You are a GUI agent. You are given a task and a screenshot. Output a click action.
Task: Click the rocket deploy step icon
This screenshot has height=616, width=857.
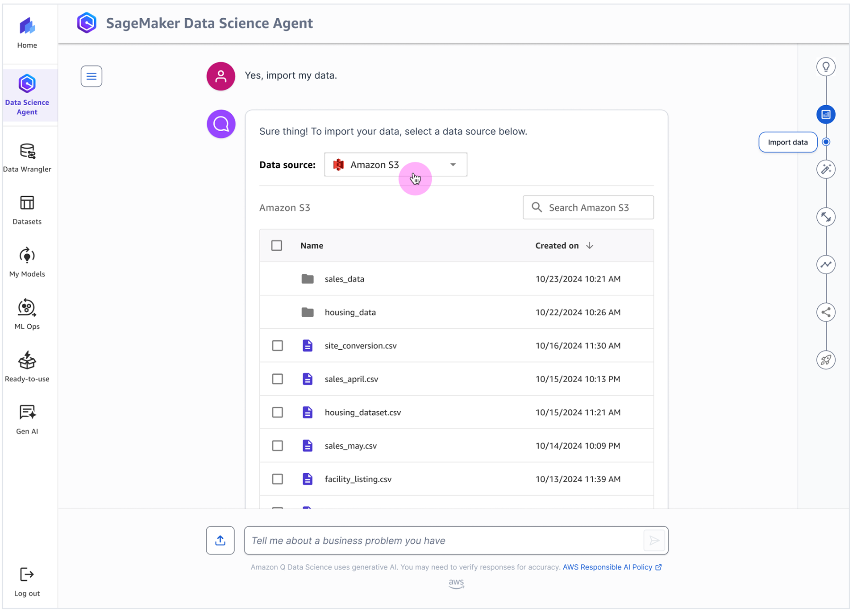pos(826,360)
